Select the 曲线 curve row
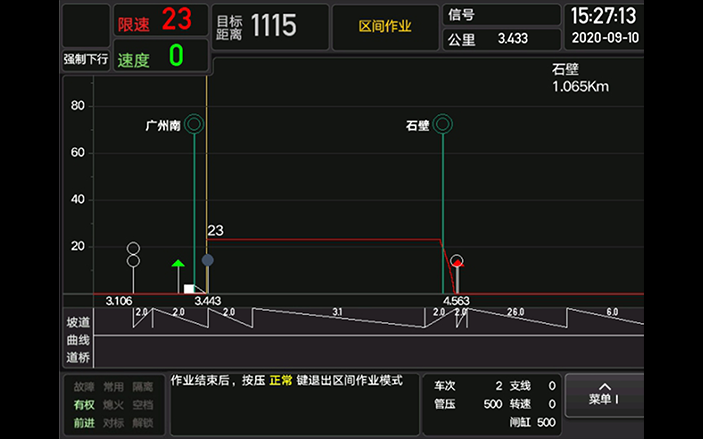The width and height of the screenshot is (703, 439). pos(78,340)
